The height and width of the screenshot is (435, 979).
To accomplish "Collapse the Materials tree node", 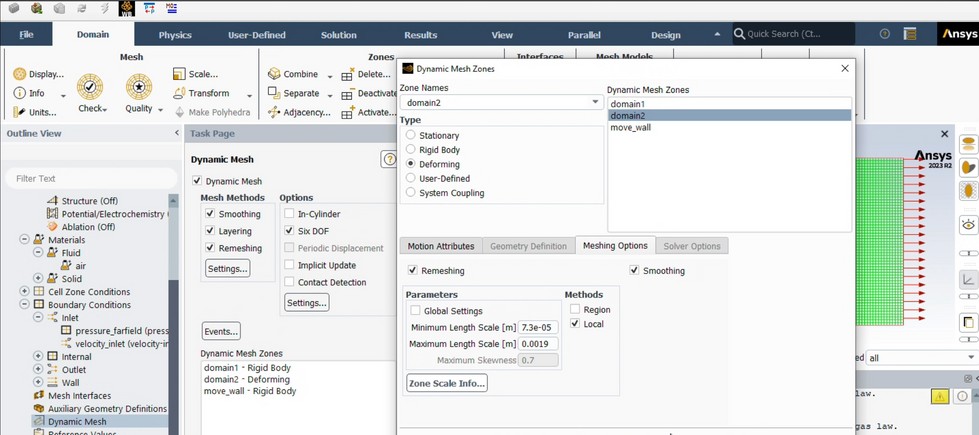I will pyautogui.click(x=24, y=240).
